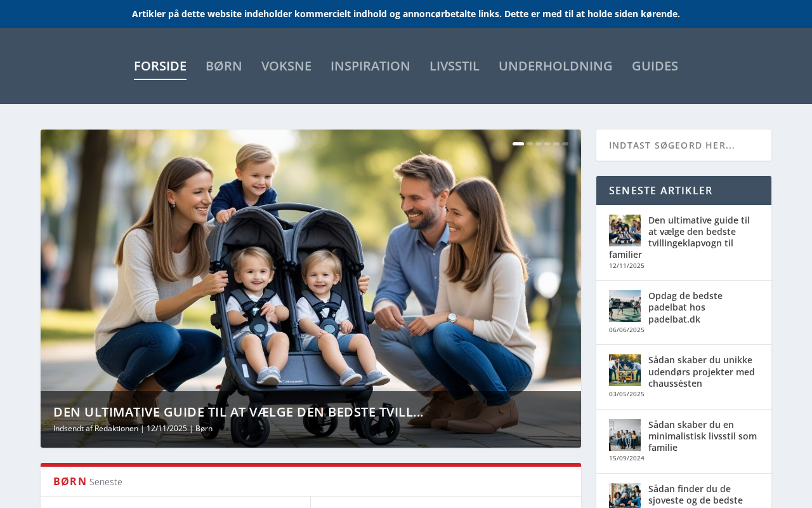Click thumbnail of the tvillingeklapvogn article in sidebar

pyautogui.click(x=625, y=231)
